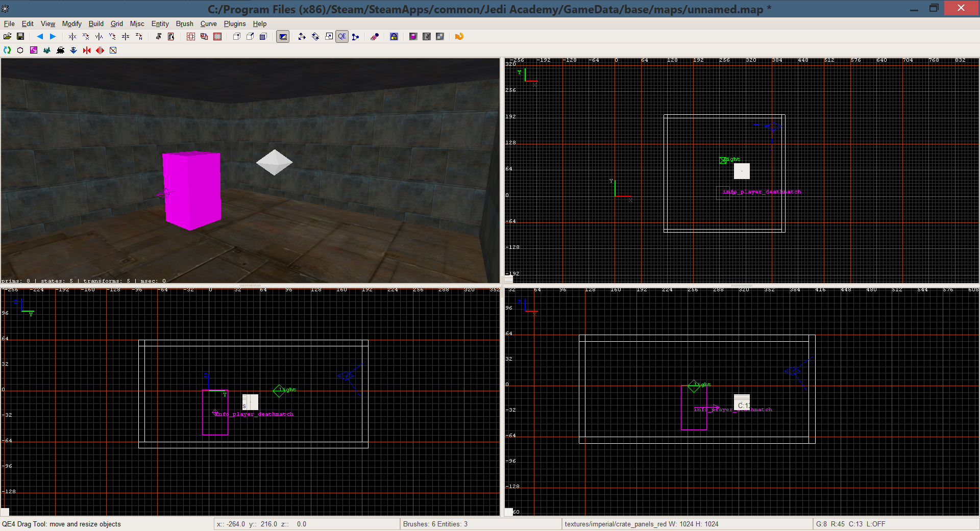Click the red Merge Patches icon
Viewport: 980px width, 531px height.
tap(87, 50)
